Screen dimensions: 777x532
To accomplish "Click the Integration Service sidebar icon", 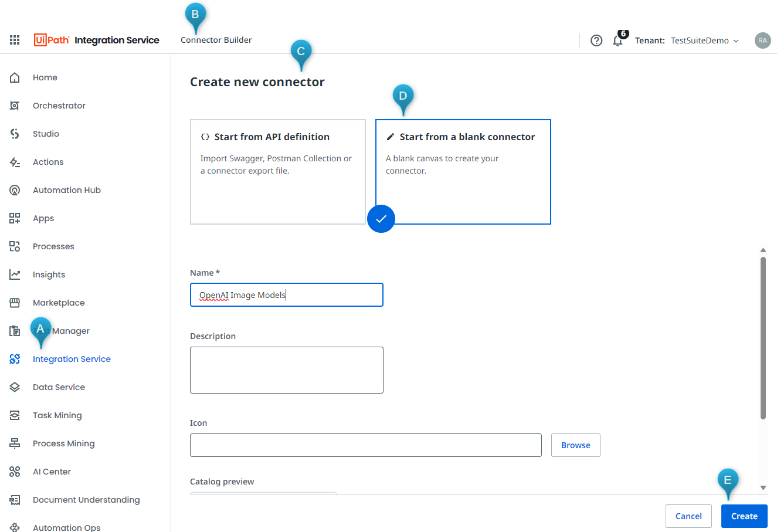I will [15, 359].
